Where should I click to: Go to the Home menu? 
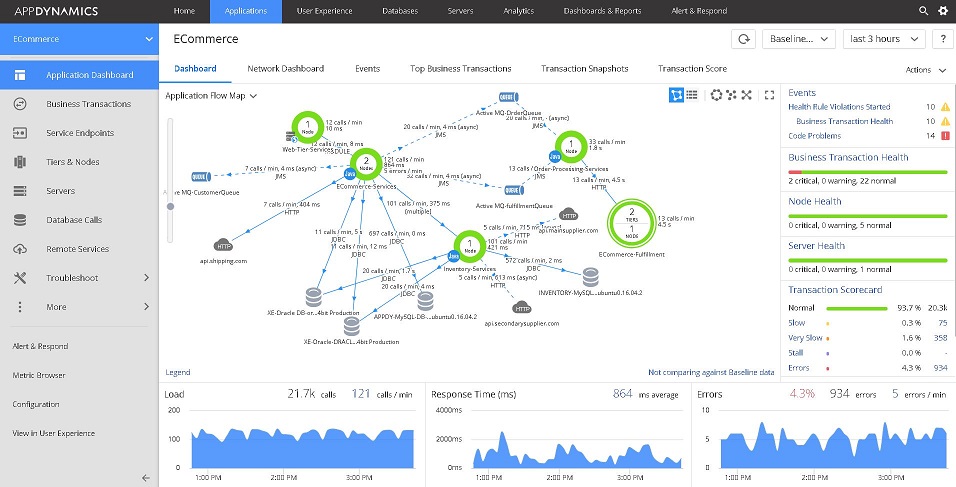click(184, 11)
